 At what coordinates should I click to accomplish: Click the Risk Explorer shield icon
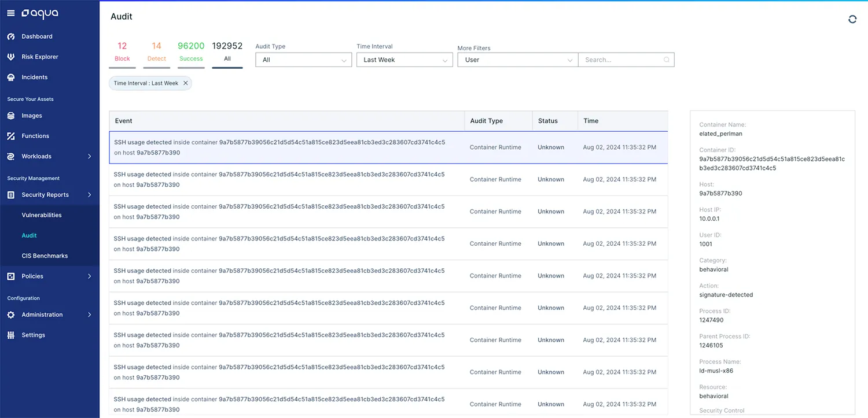click(10, 57)
